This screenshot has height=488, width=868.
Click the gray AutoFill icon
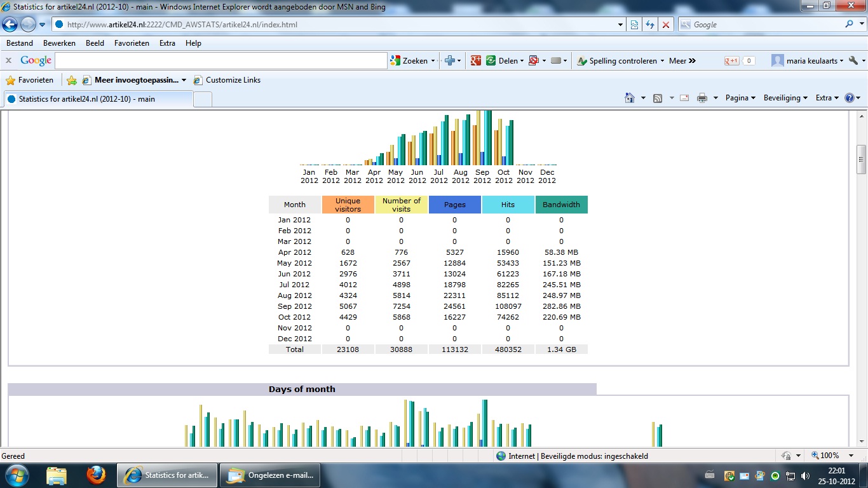(x=555, y=61)
